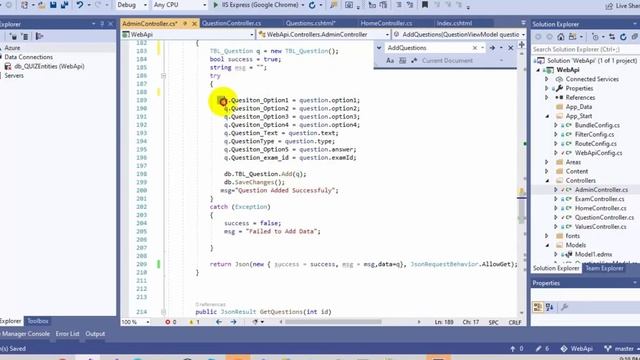Pin the AdminController.cs tab
The image size is (640, 360).
(185, 24)
